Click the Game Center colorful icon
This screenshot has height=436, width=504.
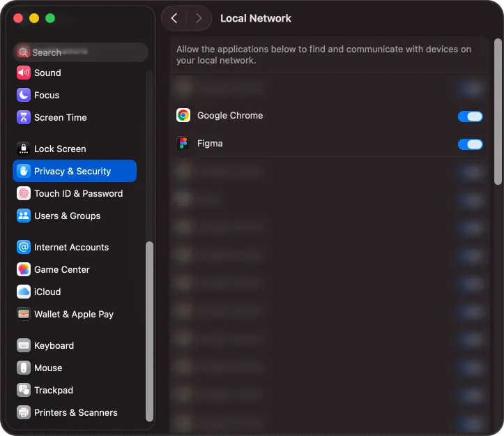(x=24, y=269)
